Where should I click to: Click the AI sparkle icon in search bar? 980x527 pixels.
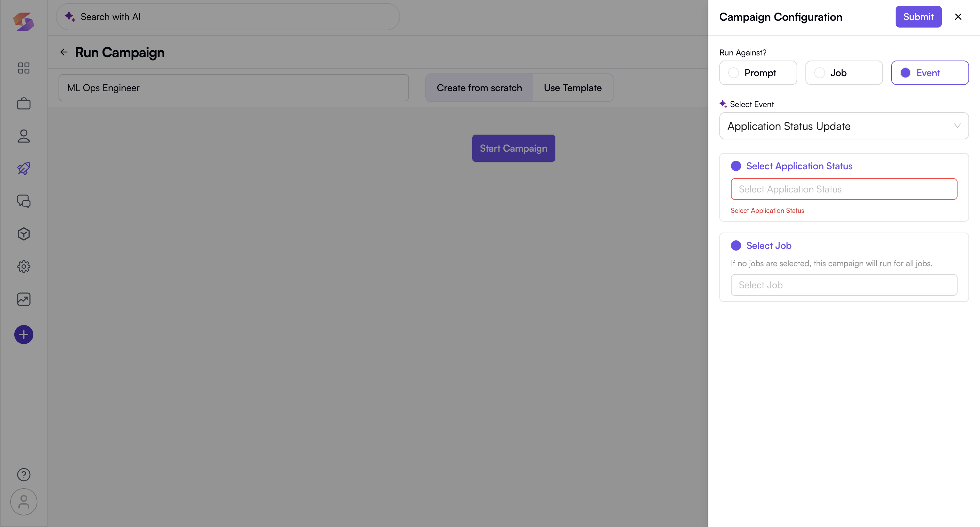click(70, 16)
